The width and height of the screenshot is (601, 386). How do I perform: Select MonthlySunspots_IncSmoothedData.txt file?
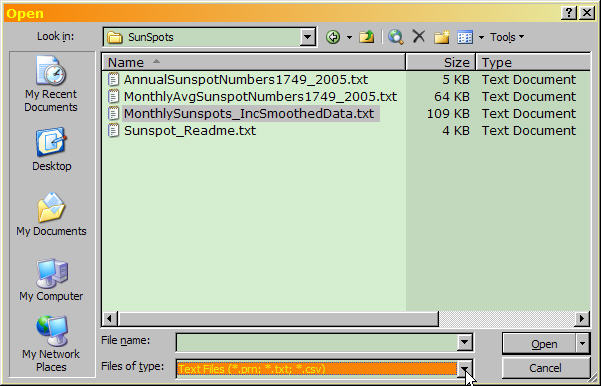(249, 114)
